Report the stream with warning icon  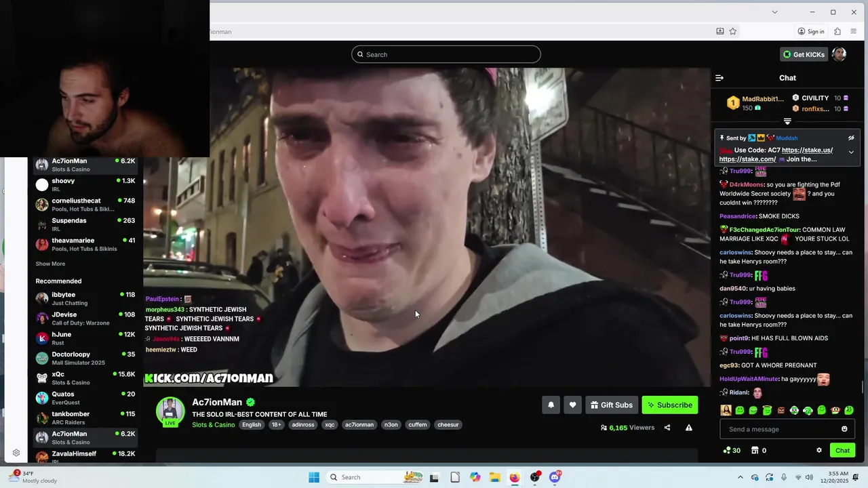tap(688, 428)
